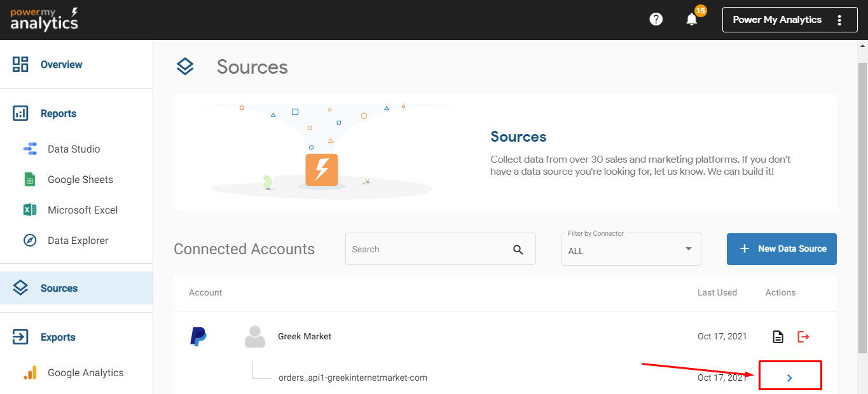
Task: Click the search magnifier icon
Action: pyautogui.click(x=518, y=250)
